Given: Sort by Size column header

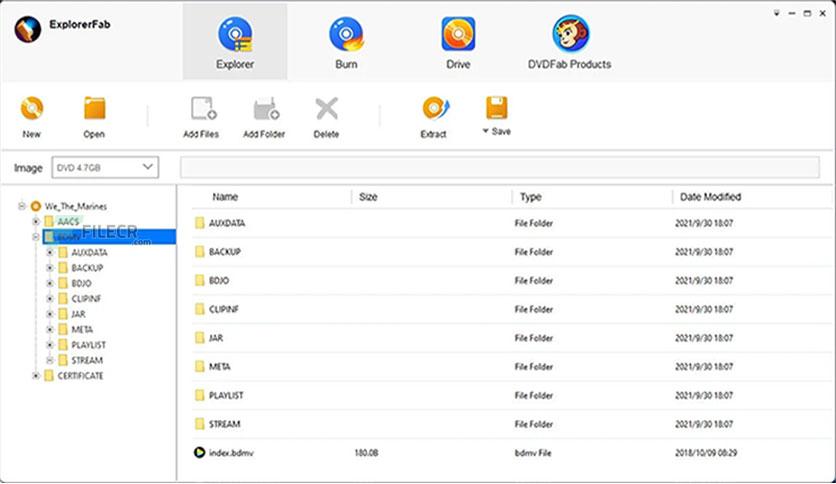Looking at the screenshot, I should tap(368, 197).
